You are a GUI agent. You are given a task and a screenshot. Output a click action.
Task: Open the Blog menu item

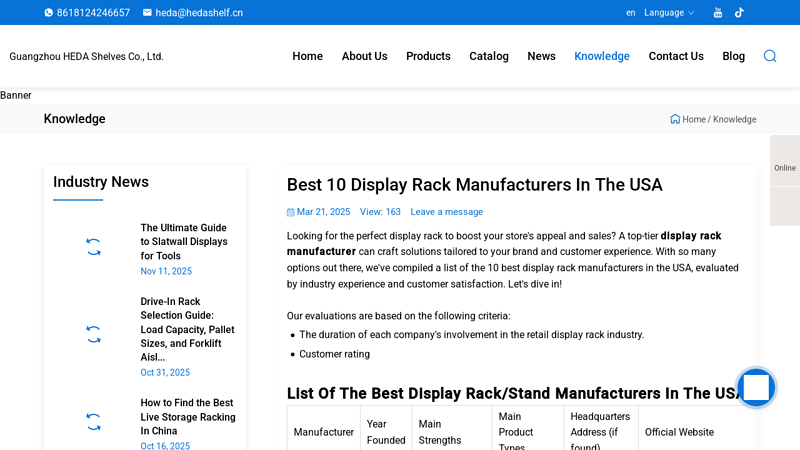[x=734, y=56]
